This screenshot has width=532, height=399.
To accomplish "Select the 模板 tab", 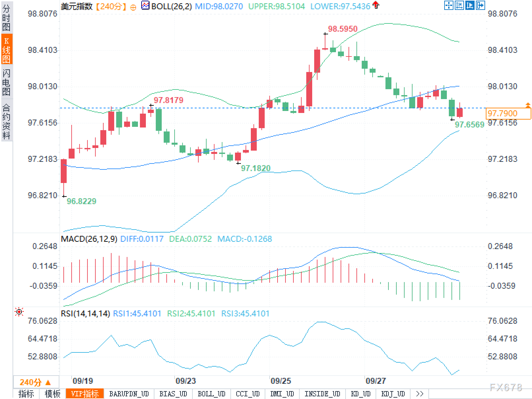I will (x=52, y=394).
